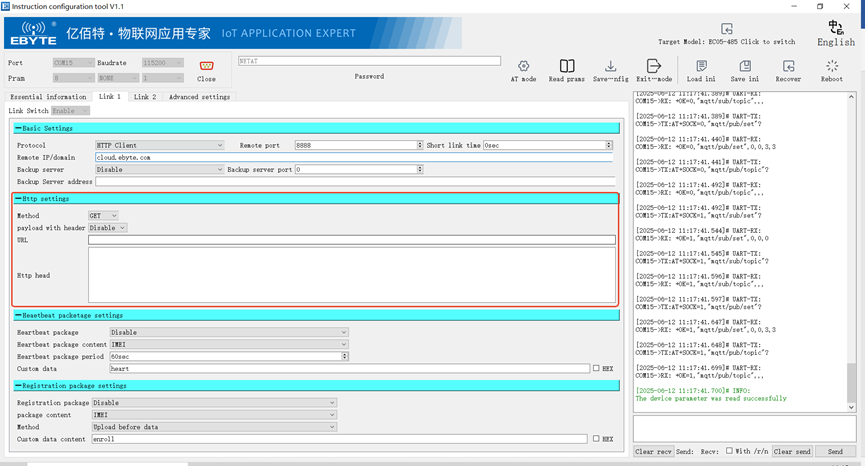This screenshot has width=865, height=466.
Task: Open Heartbeat package content IMEI dropdown
Action: (x=229, y=345)
